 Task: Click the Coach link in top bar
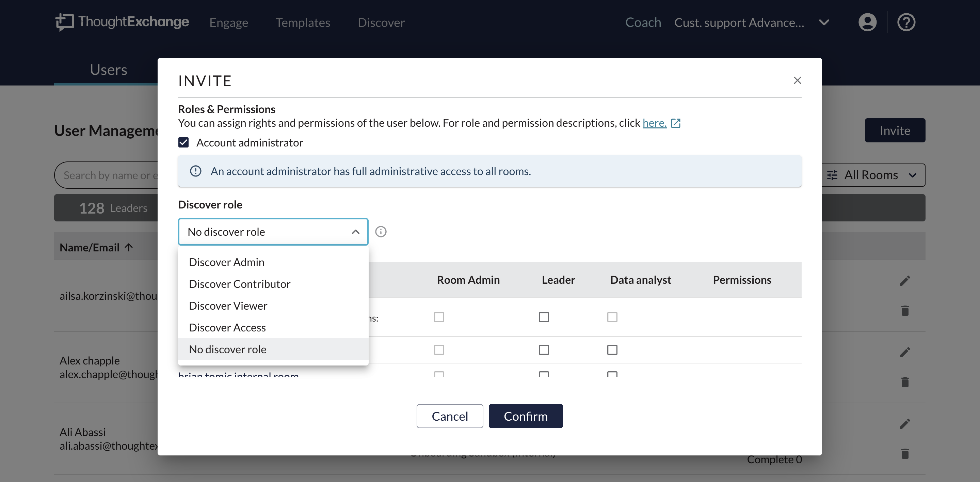coord(643,22)
